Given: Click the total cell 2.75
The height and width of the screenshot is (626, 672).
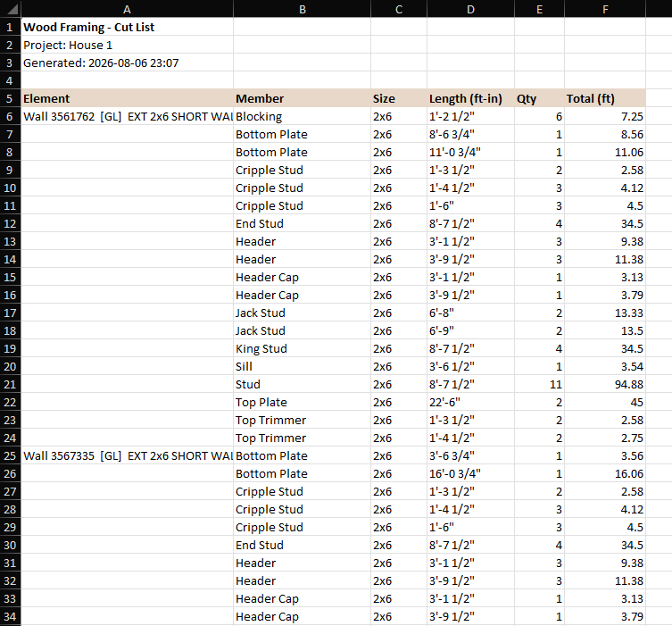Looking at the screenshot, I should pos(605,438).
